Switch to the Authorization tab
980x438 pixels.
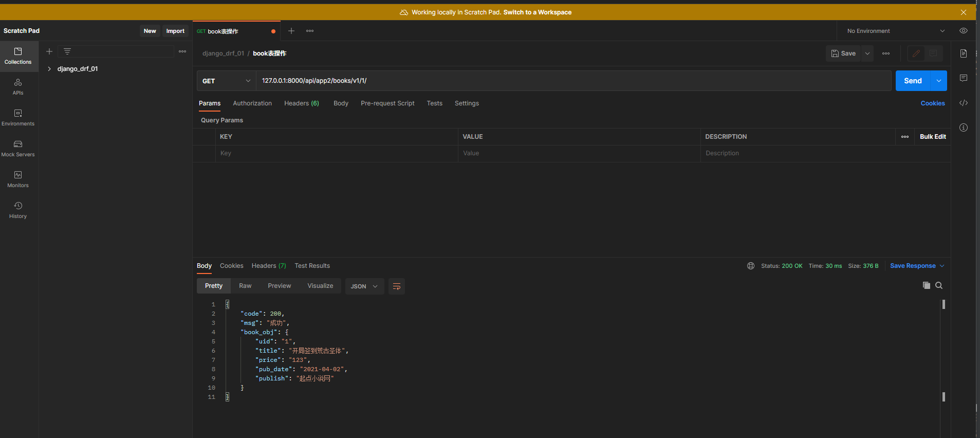click(252, 103)
